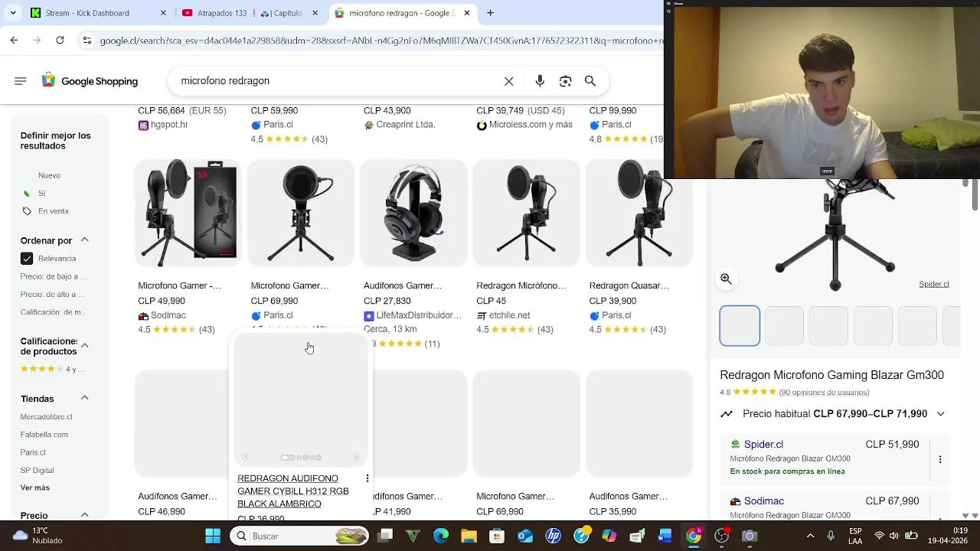980x551 pixels.
Task: Open the tab search dropdown arrow
Action: pos(13,13)
